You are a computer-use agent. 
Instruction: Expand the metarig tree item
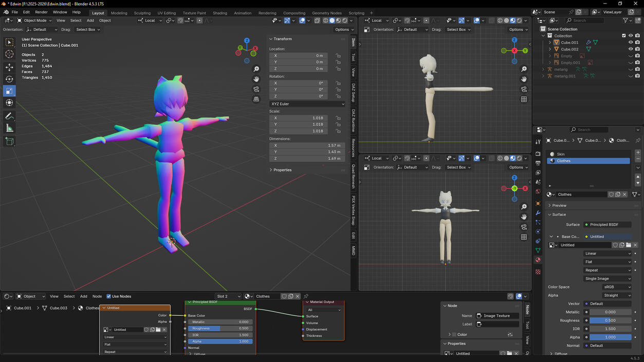click(x=543, y=69)
